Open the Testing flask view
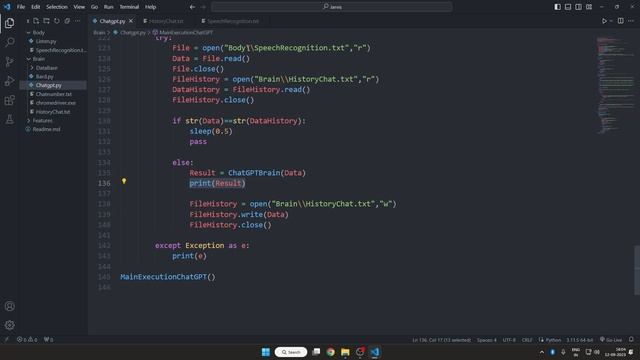The image size is (640, 360). tap(9, 119)
